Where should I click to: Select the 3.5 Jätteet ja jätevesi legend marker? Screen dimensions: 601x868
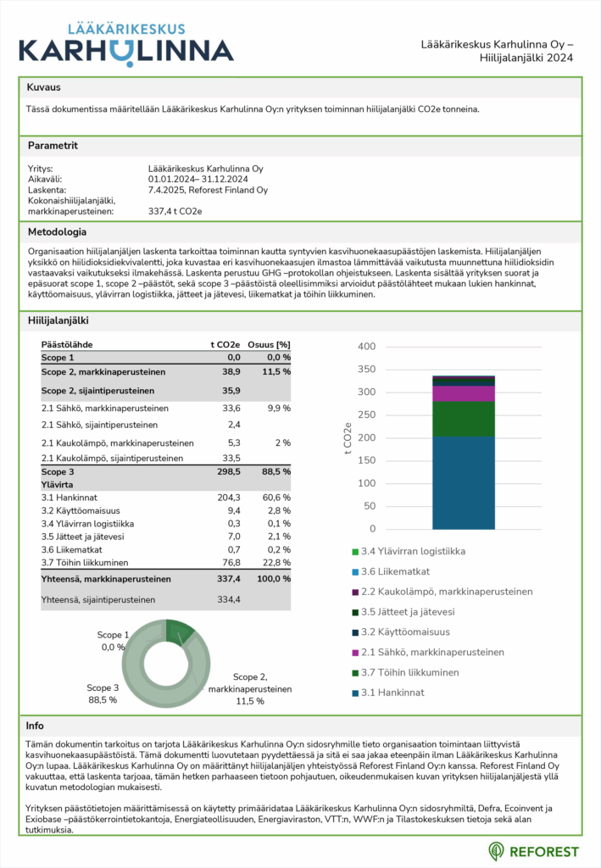tap(353, 612)
